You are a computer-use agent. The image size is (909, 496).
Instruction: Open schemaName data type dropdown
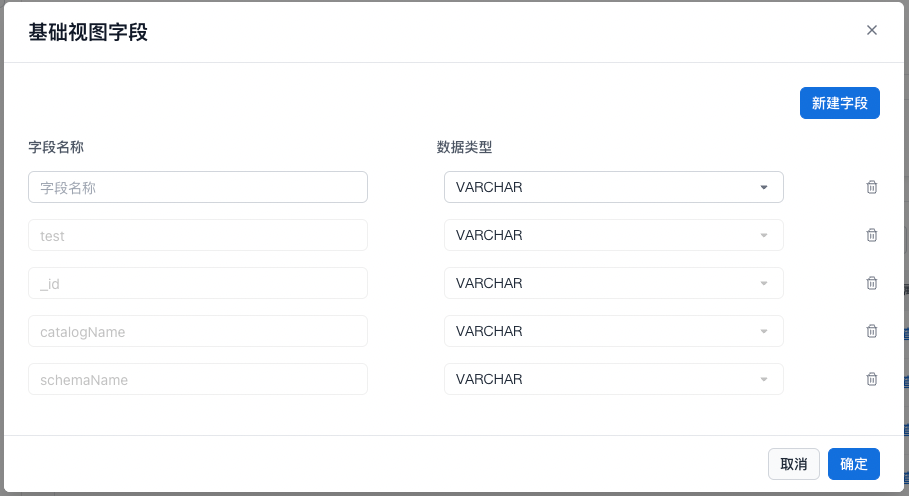[613, 379]
